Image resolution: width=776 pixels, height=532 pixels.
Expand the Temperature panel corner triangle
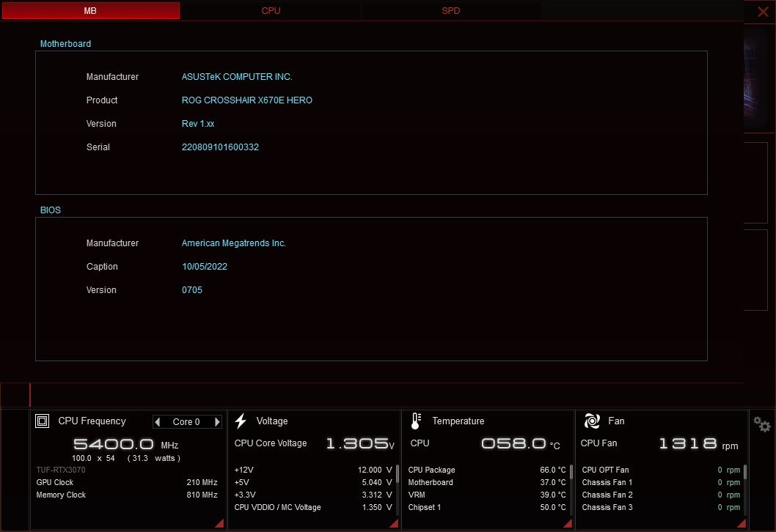(x=568, y=523)
